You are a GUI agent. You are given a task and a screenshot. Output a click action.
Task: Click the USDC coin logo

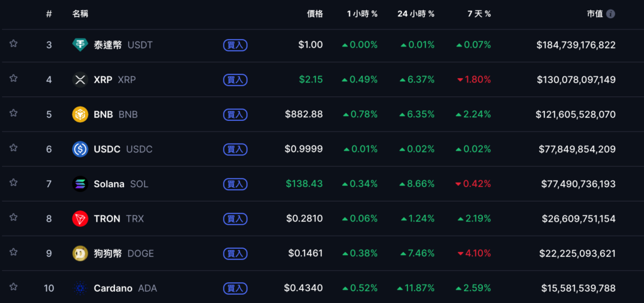80,149
